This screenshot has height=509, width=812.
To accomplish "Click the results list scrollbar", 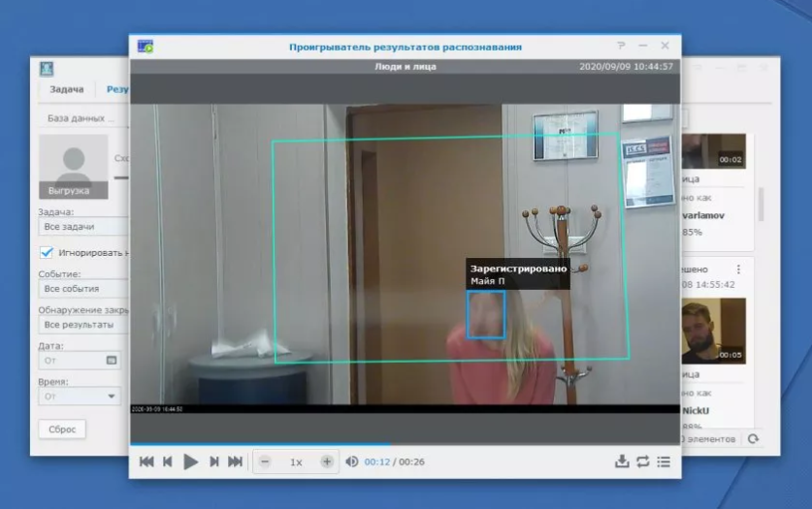I will click(x=761, y=205).
